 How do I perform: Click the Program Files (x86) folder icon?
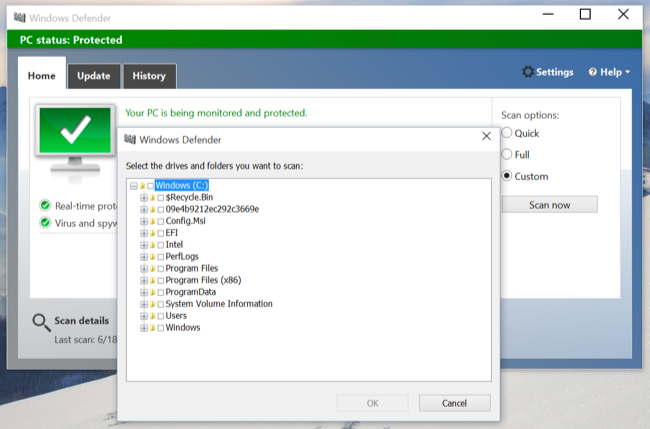pos(152,281)
